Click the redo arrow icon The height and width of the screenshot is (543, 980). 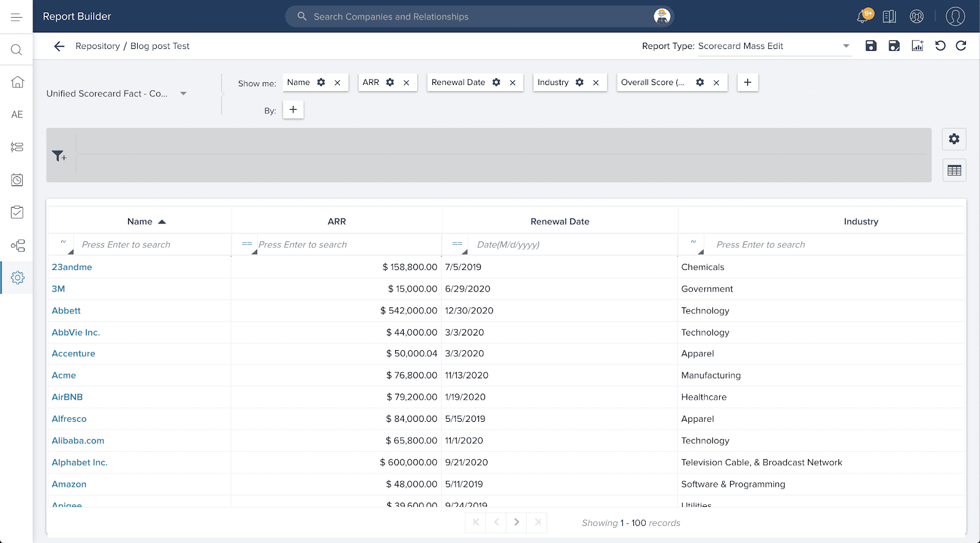pyautogui.click(x=961, y=46)
